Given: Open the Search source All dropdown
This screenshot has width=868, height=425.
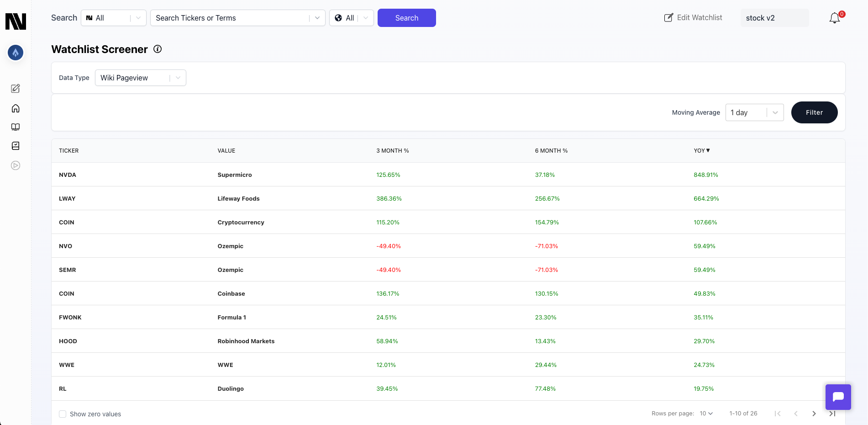Looking at the screenshot, I should click(114, 18).
